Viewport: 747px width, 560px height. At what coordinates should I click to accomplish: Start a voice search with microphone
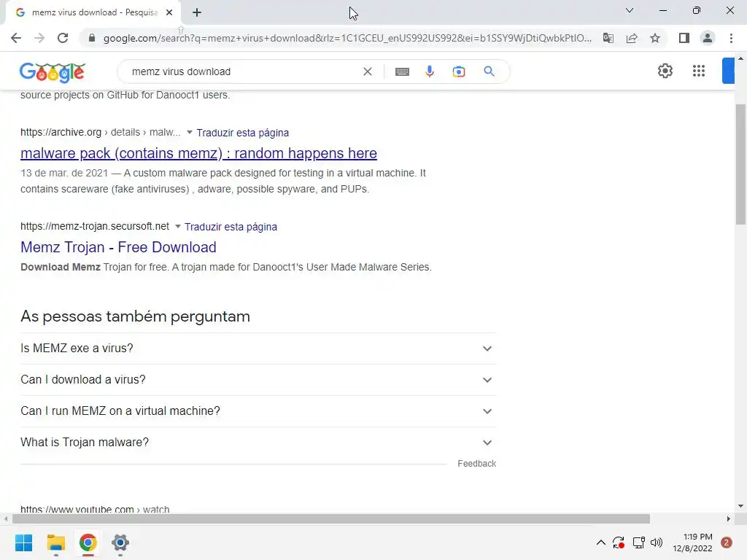point(429,71)
